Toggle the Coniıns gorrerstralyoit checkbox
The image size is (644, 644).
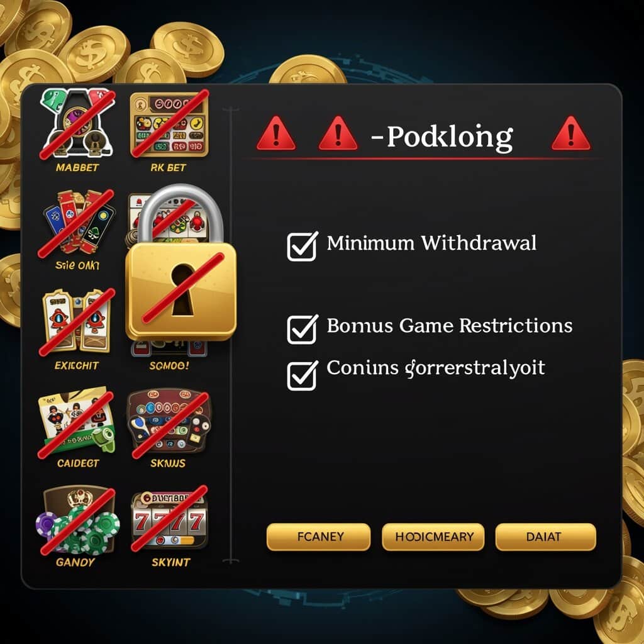303,375
